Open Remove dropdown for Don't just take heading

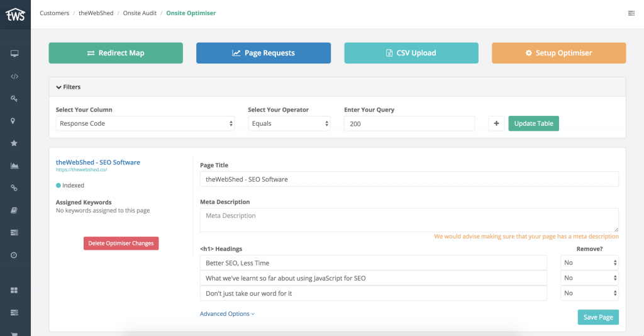point(589,293)
